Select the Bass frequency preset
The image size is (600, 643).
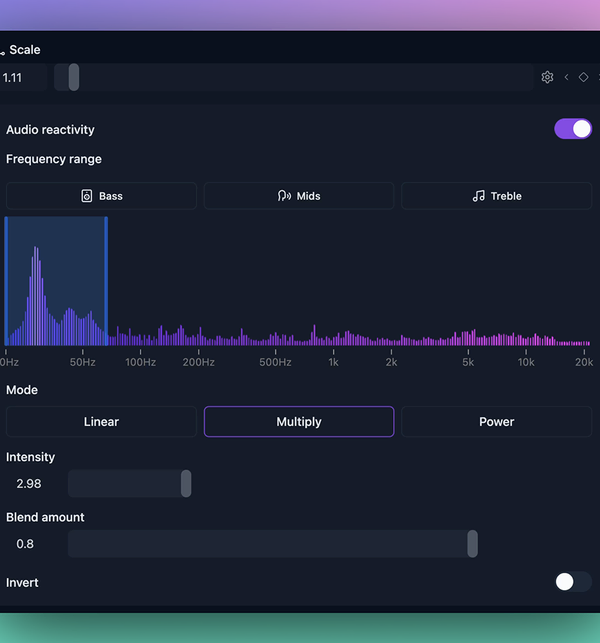point(101,196)
